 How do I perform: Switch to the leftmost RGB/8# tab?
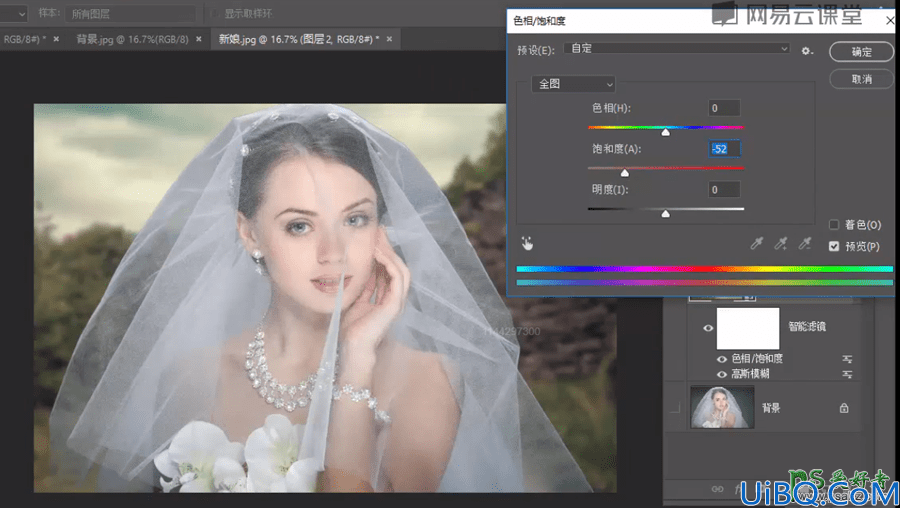click(x=24, y=39)
